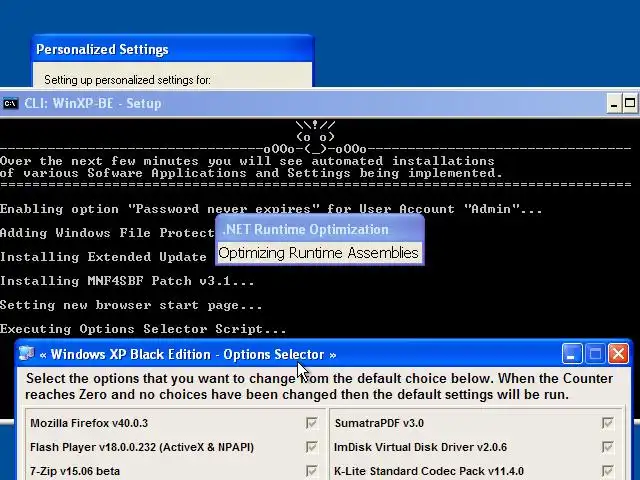Viewport: 640px width, 480px height.
Task: Close the Options Selector window
Action: (618, 353)
